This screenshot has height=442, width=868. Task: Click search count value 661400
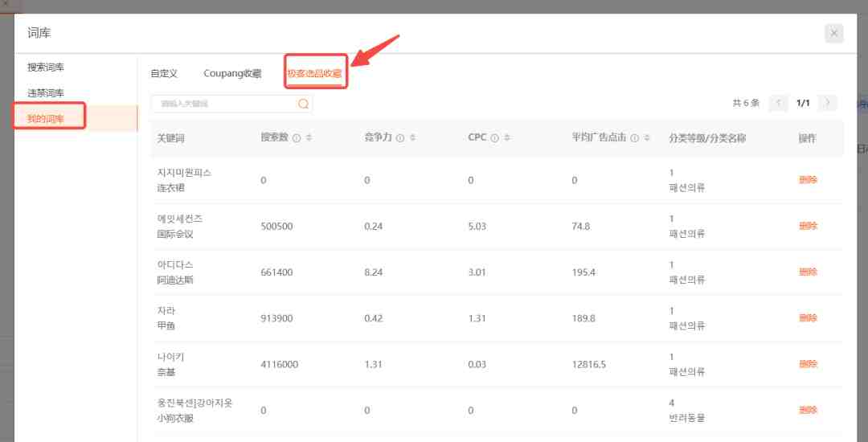click(x=276, y=272)
